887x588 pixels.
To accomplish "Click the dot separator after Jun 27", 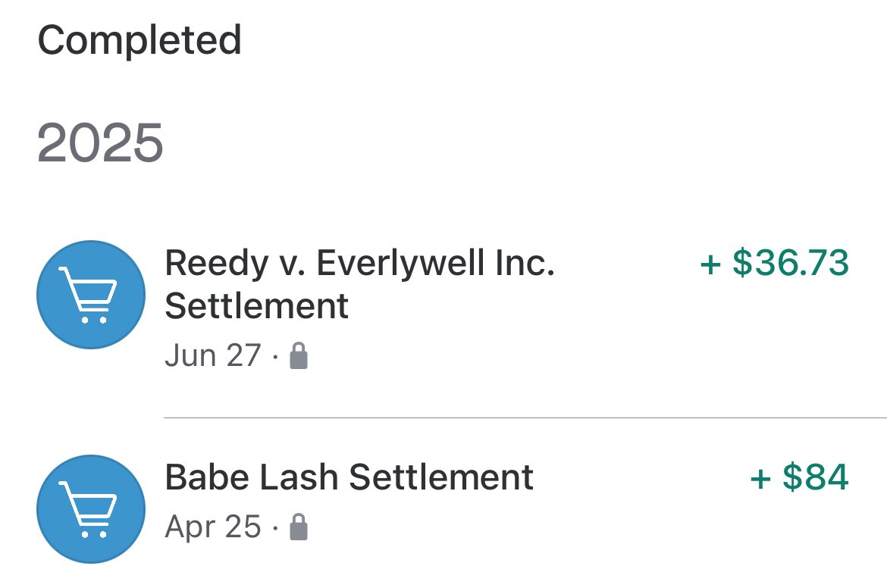I will click(275, 357).
